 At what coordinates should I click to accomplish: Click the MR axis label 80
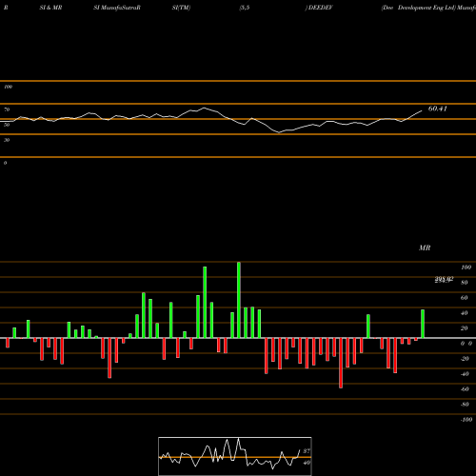tap(465, 283)
